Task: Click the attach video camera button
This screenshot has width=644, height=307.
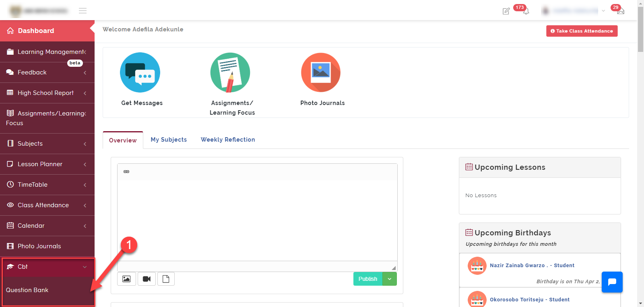Action: 147,279
